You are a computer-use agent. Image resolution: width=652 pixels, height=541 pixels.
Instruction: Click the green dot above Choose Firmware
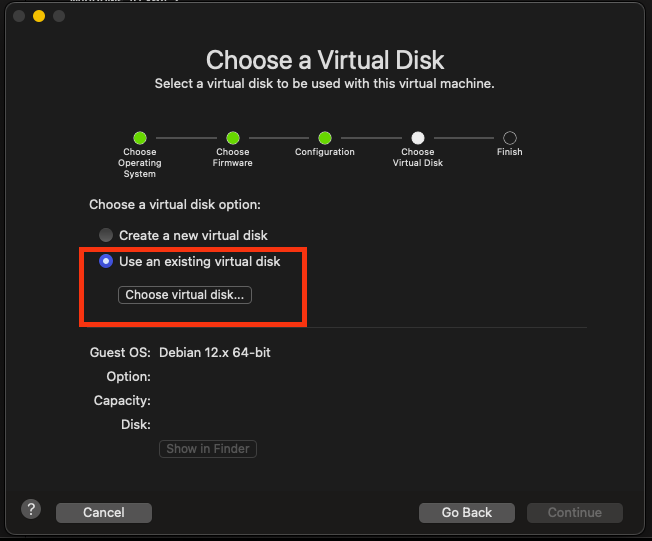(x=232, y=138)
